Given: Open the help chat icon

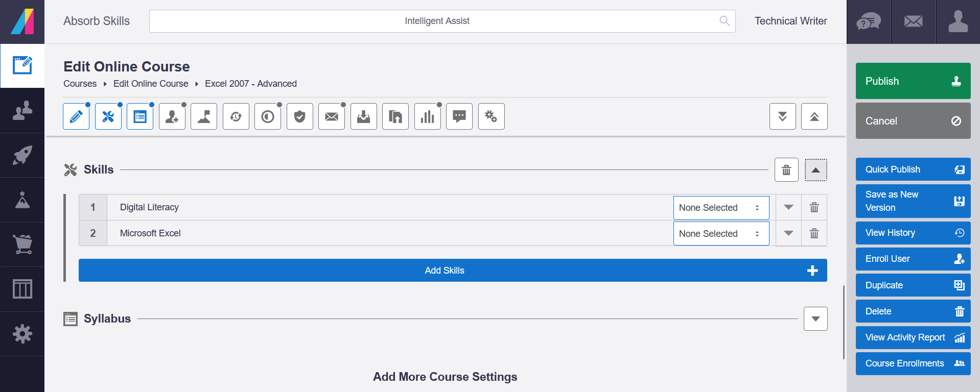Looking at the screenshot, I should tap(869, 21).
